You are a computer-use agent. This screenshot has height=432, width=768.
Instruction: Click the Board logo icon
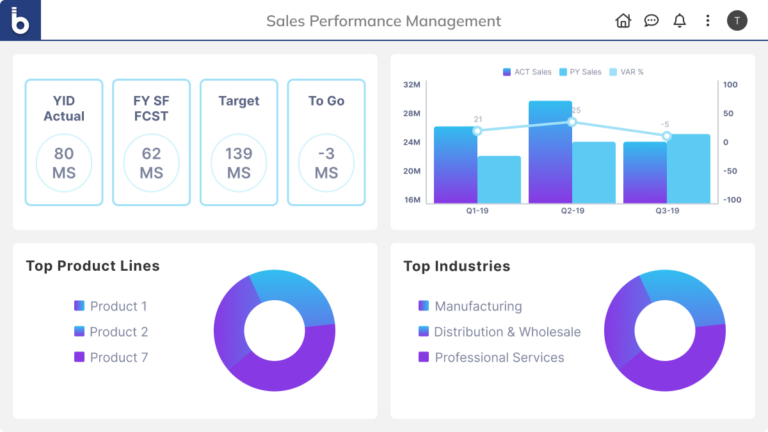click(20, 20)
